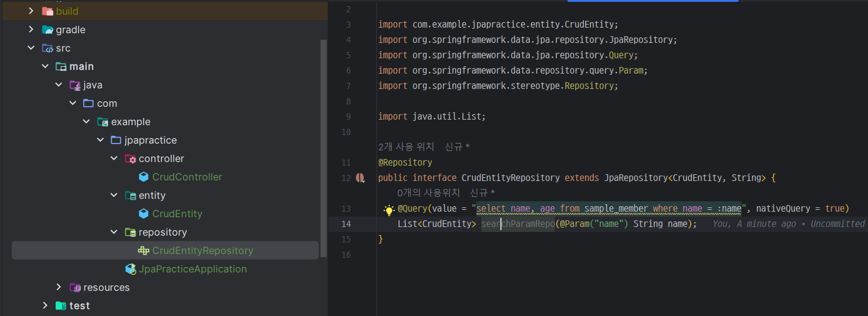Click the CrudController class icon

click(144, 177)
